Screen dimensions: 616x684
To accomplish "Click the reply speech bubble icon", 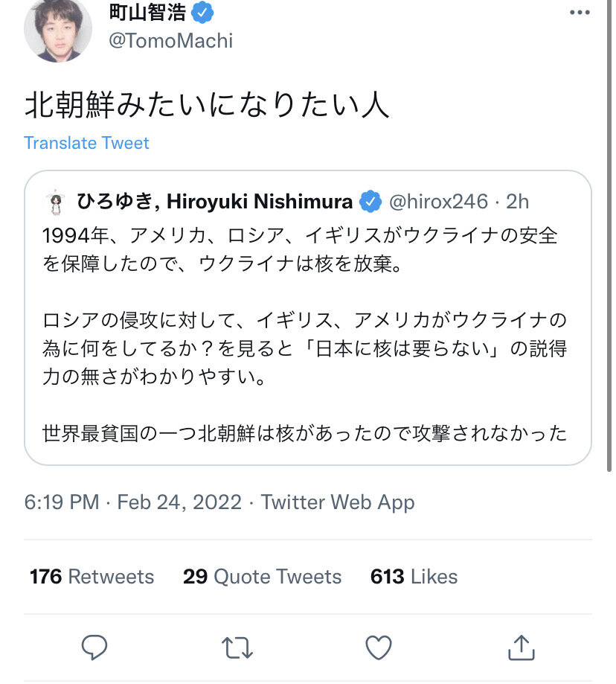I will click(94, 647).
